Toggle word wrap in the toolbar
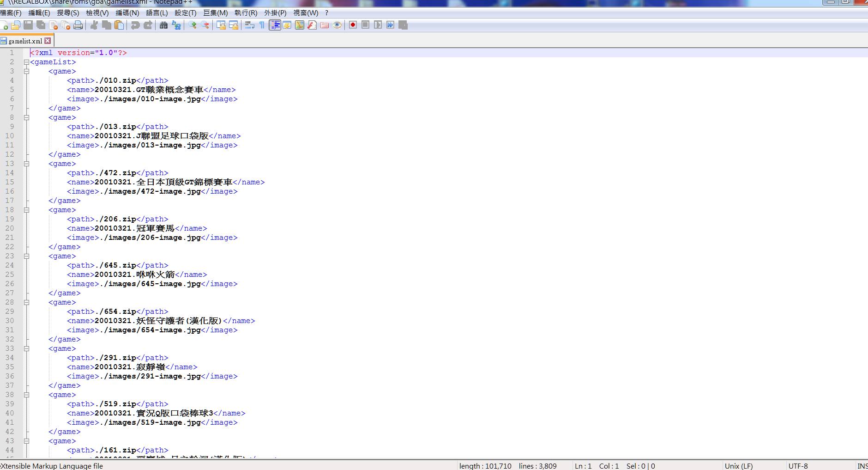 coord(250,25)
